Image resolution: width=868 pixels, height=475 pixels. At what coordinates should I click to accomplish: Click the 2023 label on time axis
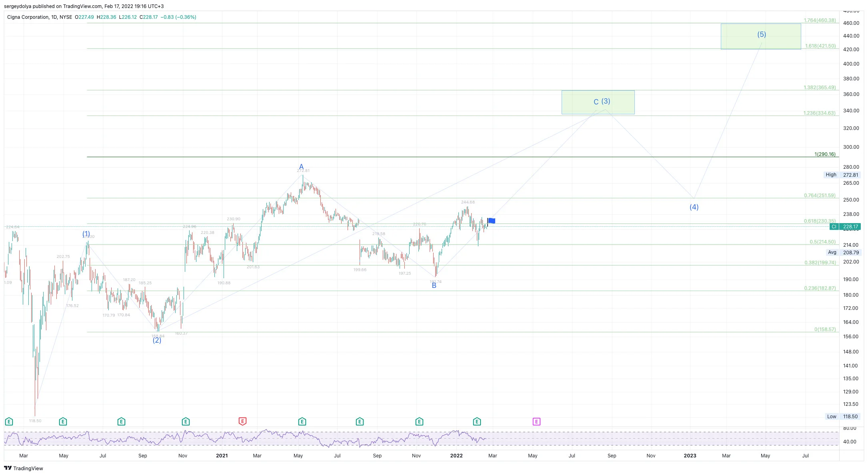690,456
